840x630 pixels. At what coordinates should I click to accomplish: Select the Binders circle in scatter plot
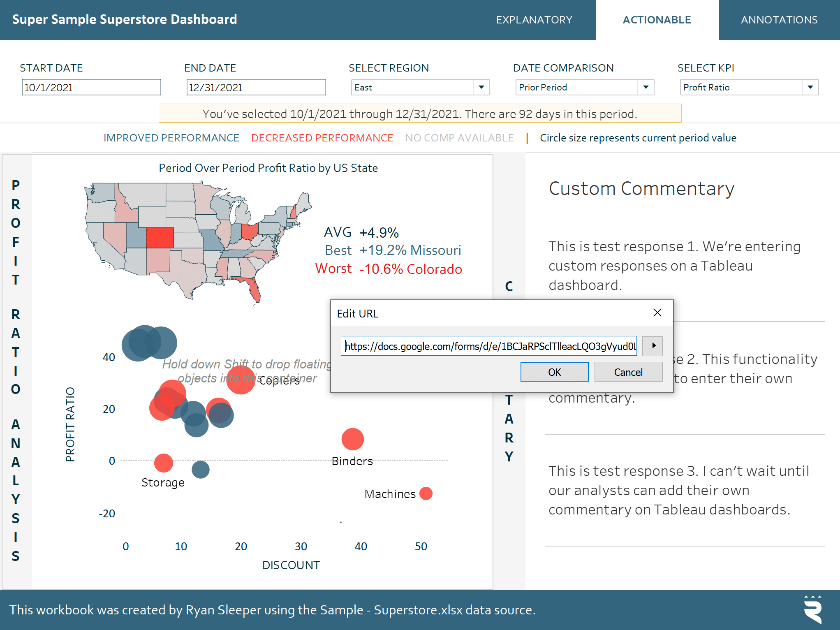tap(352, 439)
